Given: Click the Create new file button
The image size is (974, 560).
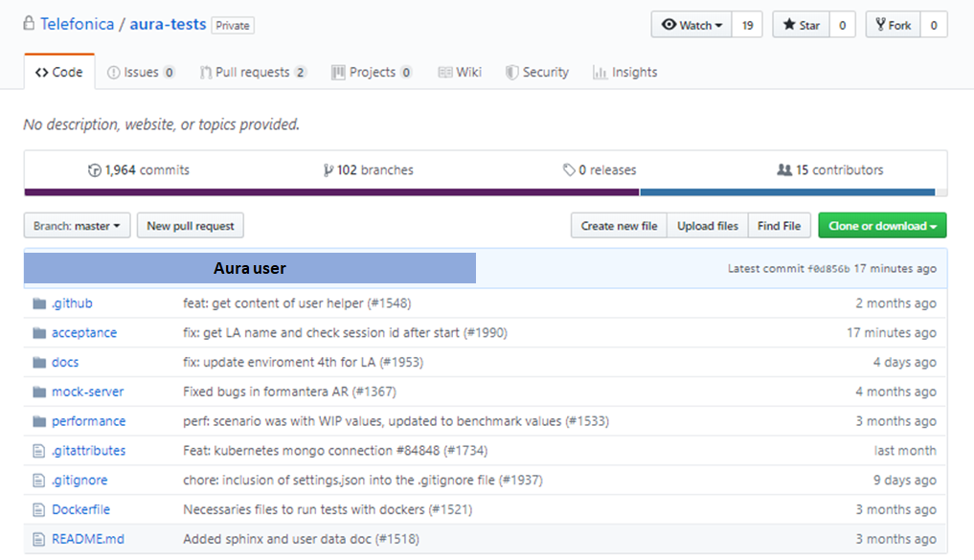Looking at the screenshot, I should click(x=619, y=225).
